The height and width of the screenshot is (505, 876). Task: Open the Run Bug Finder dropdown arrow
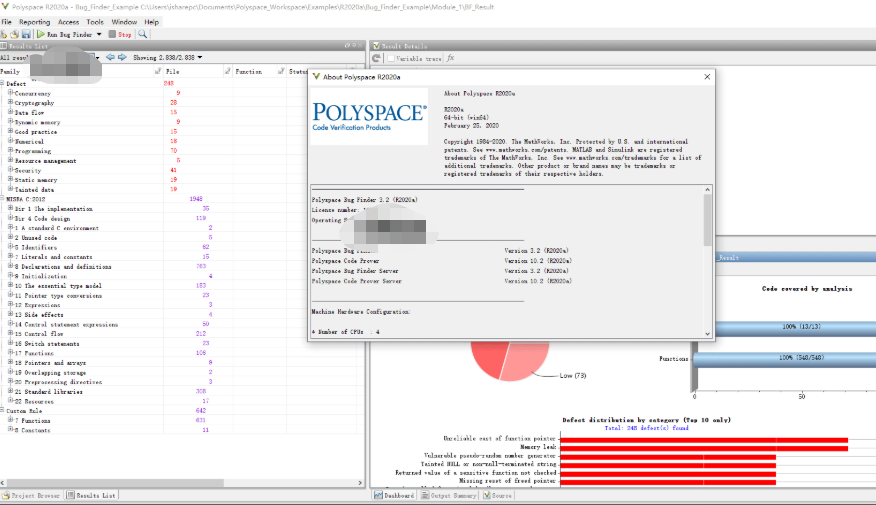click(99, 34)
